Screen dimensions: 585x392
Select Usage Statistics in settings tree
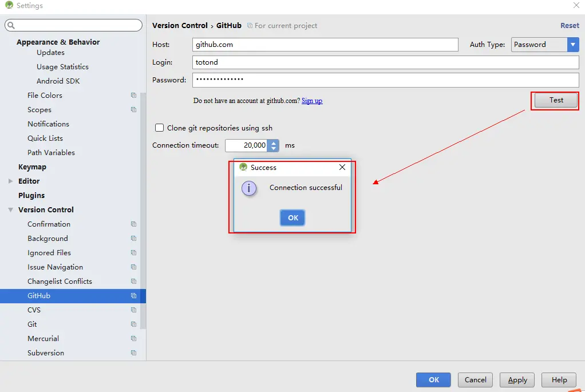(62, 67)
